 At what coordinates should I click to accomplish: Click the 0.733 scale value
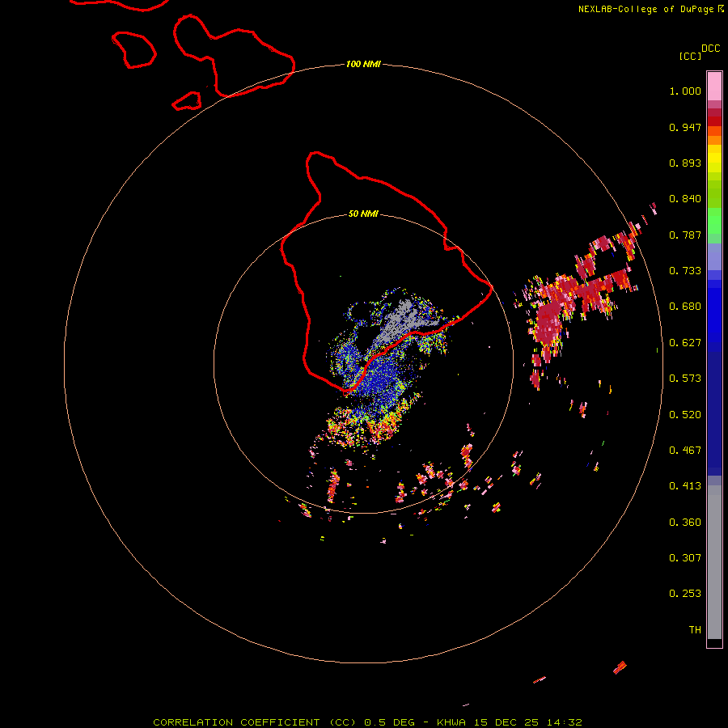[x=685, y=271]
